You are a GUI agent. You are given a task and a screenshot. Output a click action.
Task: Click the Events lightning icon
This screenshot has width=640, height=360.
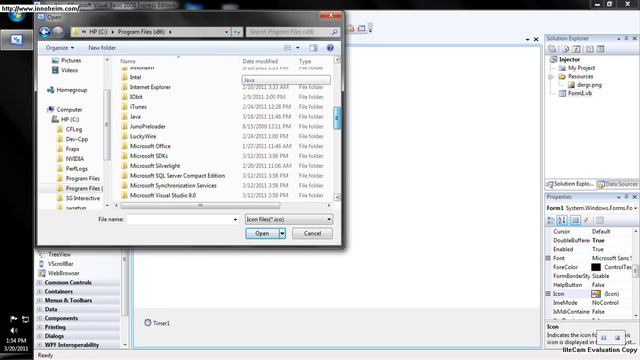tap(587, 220)
